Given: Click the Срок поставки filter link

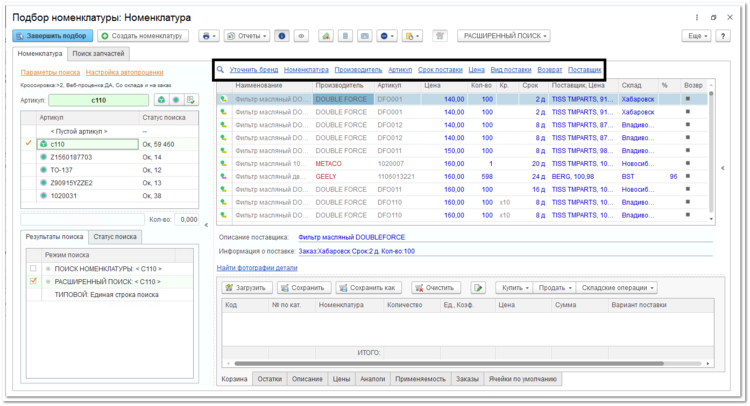Looking at the screenshot, I should (440, 70).
